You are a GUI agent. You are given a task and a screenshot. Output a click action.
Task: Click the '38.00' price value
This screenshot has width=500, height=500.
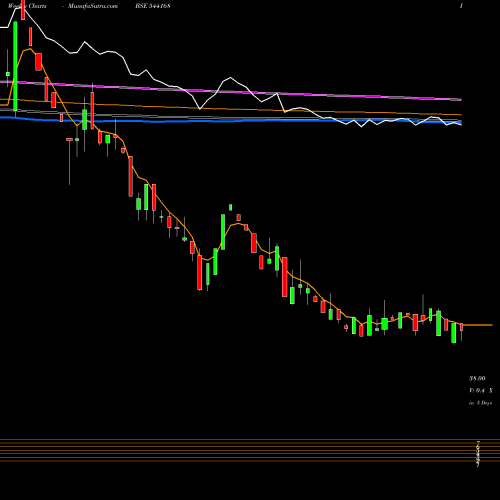(477, 378)
